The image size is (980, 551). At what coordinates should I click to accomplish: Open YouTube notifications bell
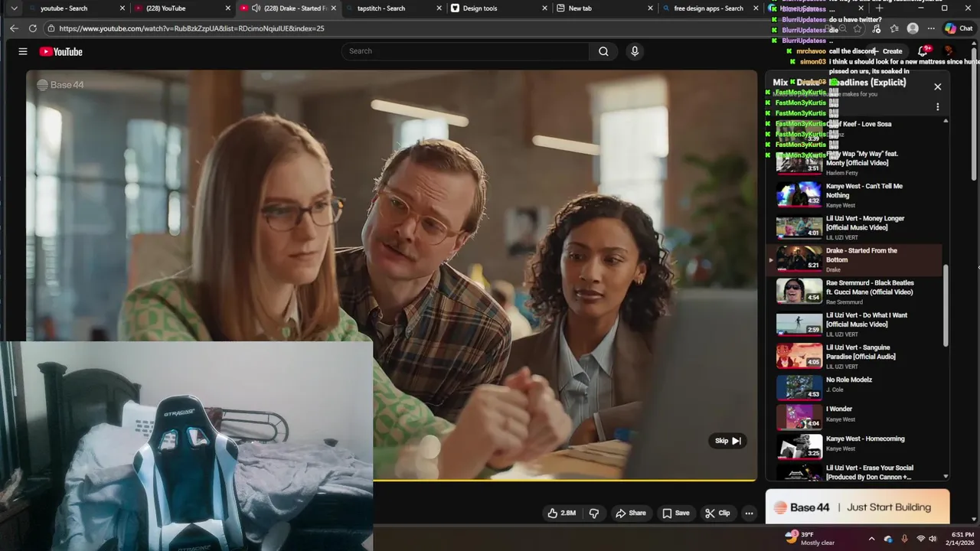coord(923,51)
